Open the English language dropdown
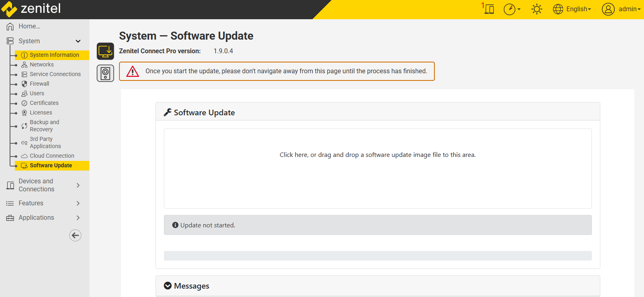This screenshot has width=644, height=297. [572, 9]
